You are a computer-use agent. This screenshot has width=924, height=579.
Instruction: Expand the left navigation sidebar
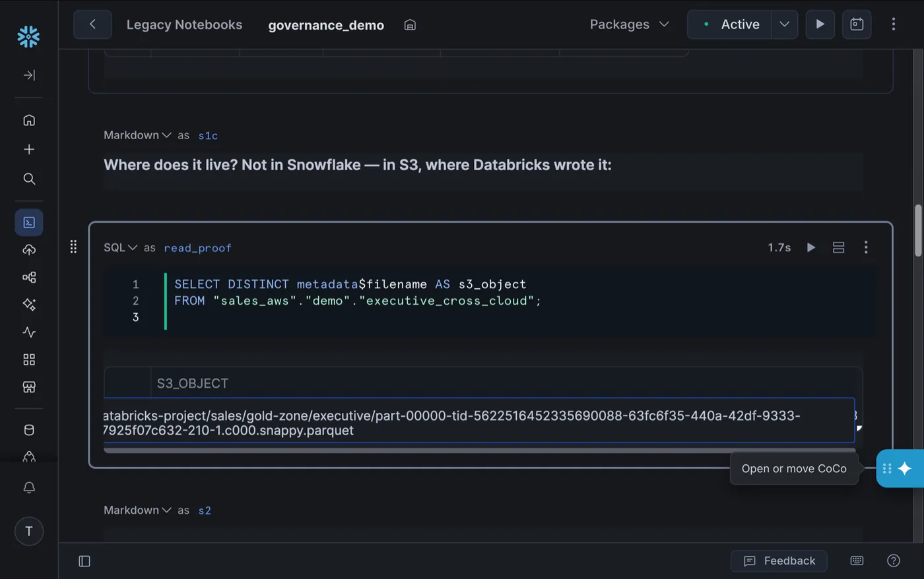click(29, 75)
